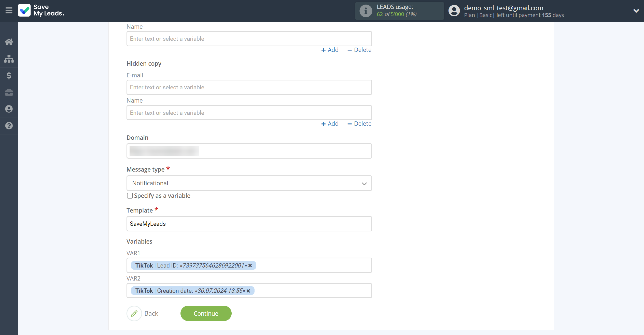Click Add under Hidden copy

click(330, 124)
